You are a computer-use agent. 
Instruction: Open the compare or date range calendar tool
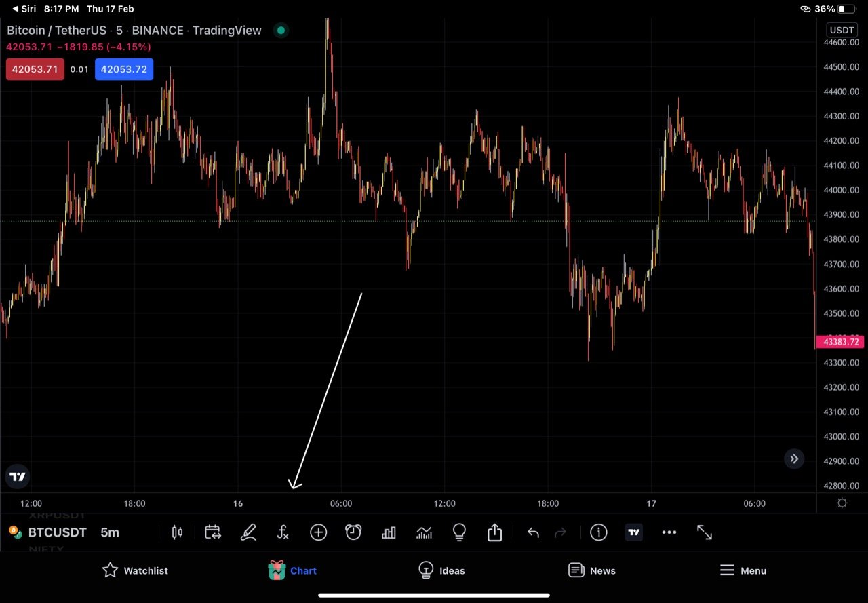click(213, 532)
